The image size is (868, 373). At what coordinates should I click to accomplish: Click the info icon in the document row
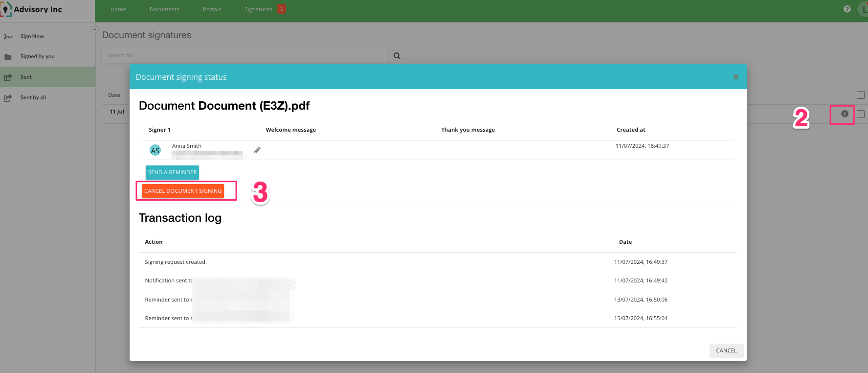click(845, 114)
